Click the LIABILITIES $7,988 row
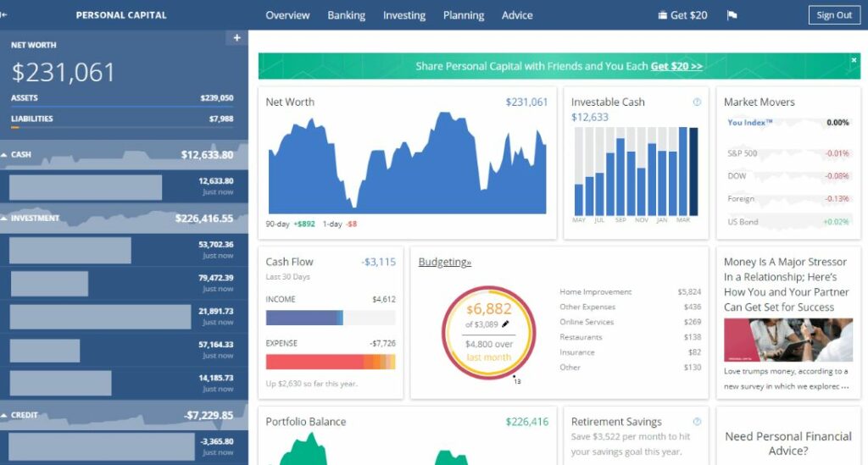The width and height of the screenshot is (868, 465). [x=122, y=119]
